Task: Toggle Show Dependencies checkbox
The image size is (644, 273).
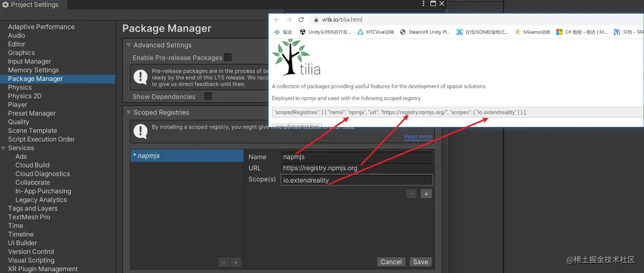Action: [208, 96]
